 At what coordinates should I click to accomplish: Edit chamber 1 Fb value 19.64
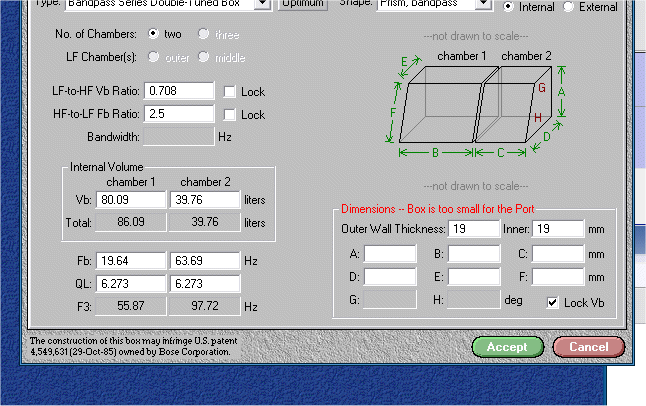click(131, 261)
